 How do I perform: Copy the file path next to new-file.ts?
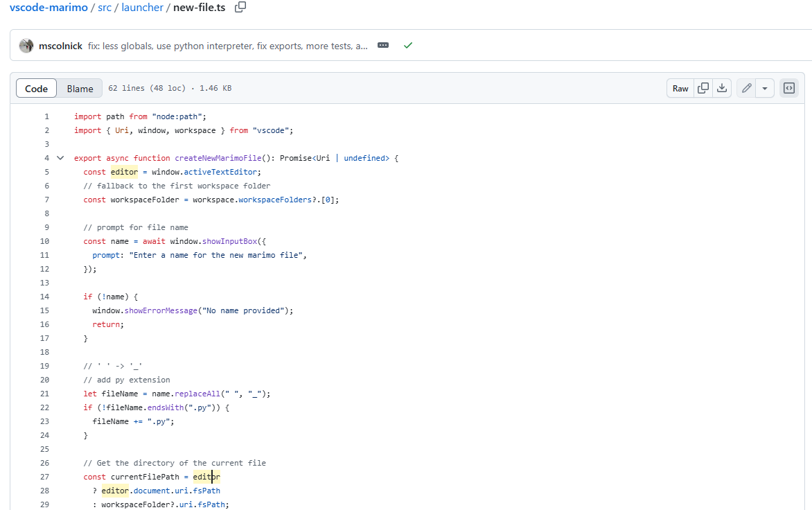239,8
